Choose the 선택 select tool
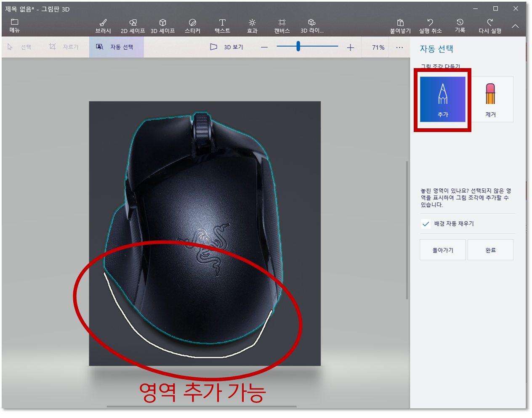This screenshot has height=418, width=532. (x=19, y=47)
